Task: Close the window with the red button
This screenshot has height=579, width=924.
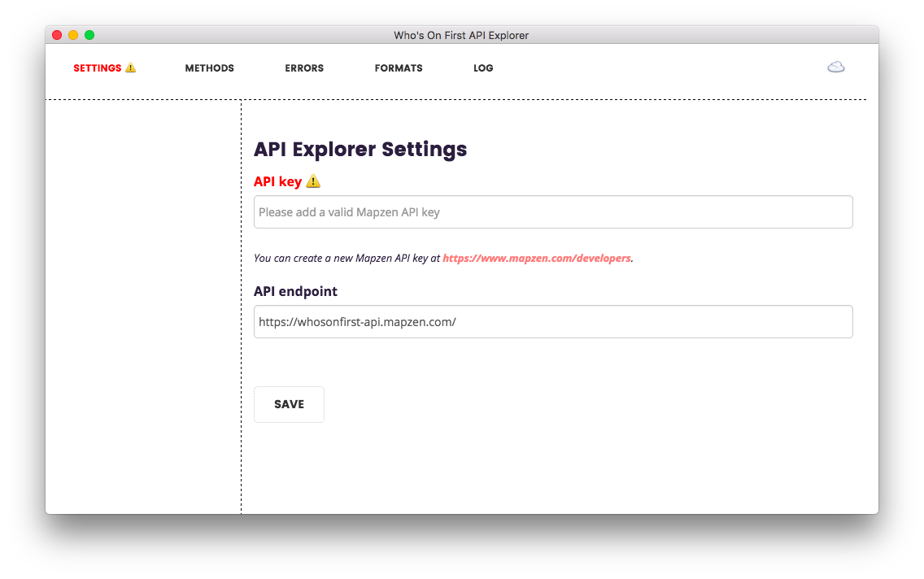Action: (57, 35)
